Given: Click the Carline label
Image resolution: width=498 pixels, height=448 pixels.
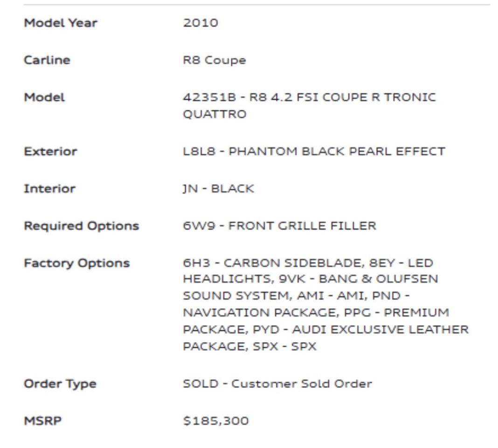Looking at the screenshot, I should [47, 60].
